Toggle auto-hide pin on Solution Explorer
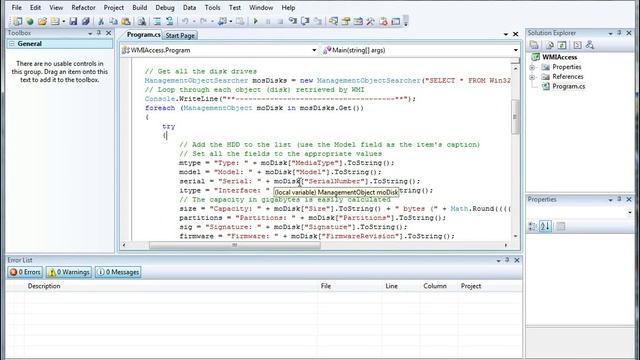This screenshot has height=360, width=640. 619,33
